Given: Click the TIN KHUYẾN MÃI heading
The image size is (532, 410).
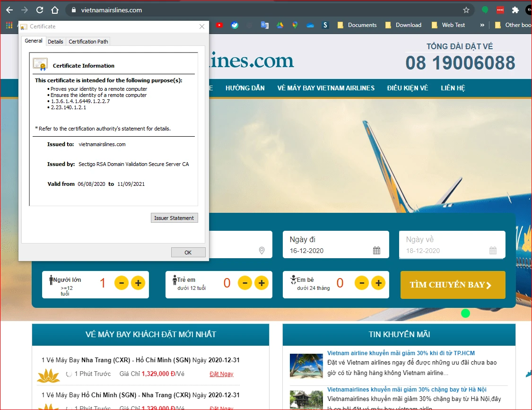Looking at the screenshot, I should (x=399, y=334).
